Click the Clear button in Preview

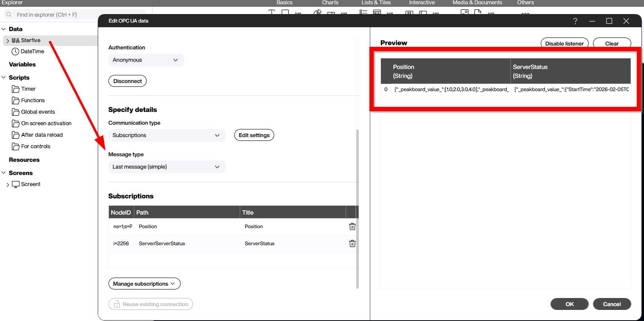pyautogui.click(x=612, y=43)
